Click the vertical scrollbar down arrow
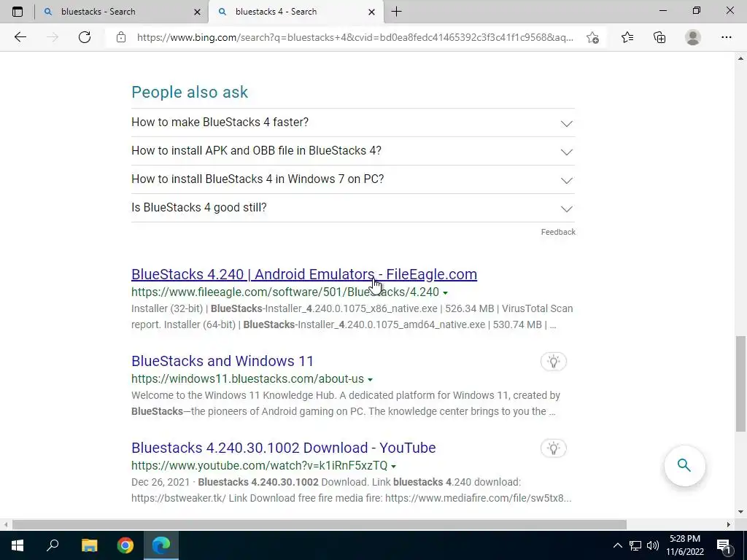This screenshot has height=560, width=747. click(x=740, y=512)
